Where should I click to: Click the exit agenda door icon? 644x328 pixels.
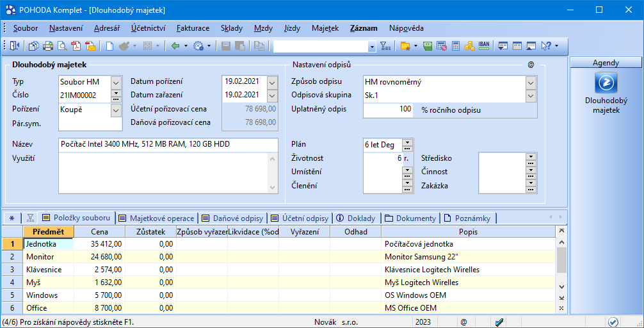click(x=15, y=46)
